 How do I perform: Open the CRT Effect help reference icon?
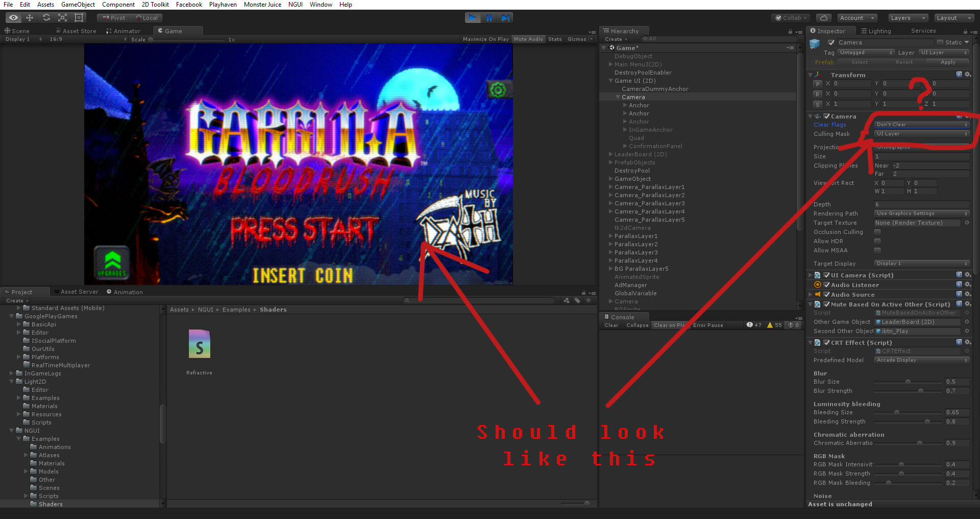click(959, 342)
